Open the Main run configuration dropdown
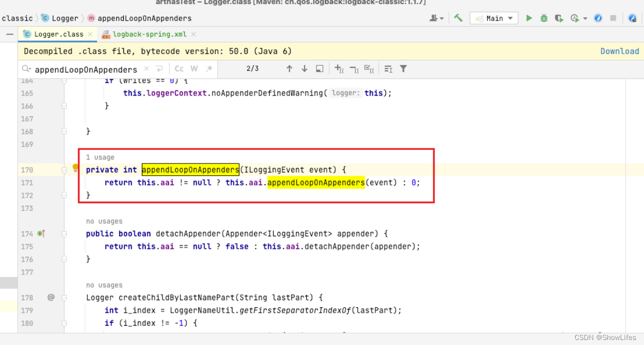644x345 pixels. [x=494, y=18]
